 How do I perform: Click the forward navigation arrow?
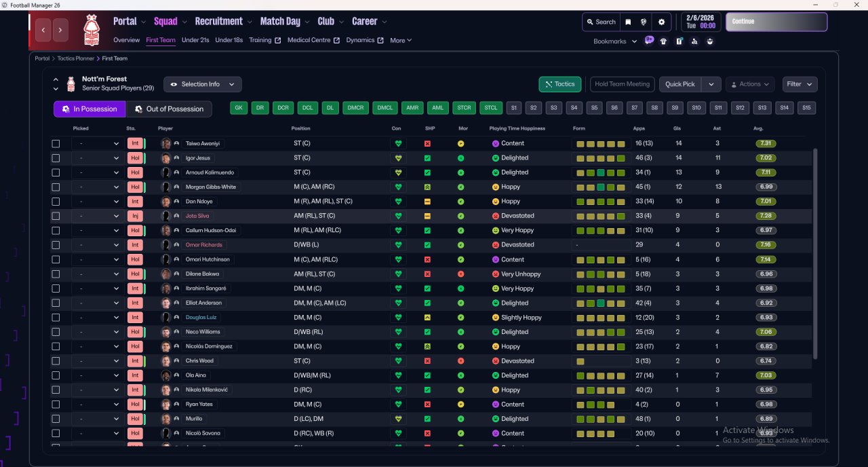[60, 30]
